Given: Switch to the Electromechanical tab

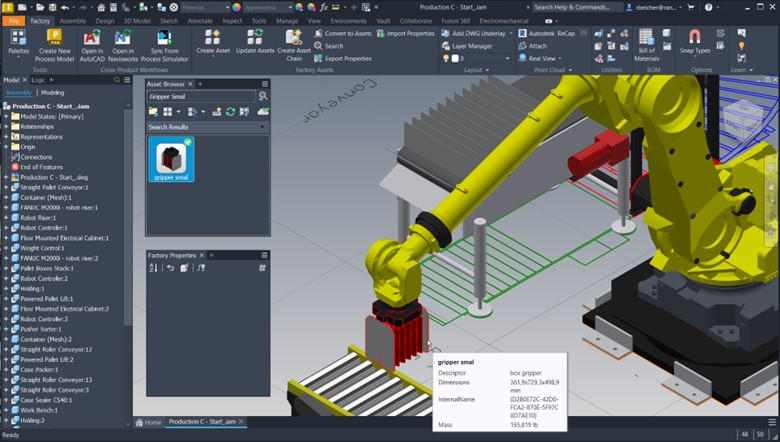Looking at the screenshot, I should 506,21.
